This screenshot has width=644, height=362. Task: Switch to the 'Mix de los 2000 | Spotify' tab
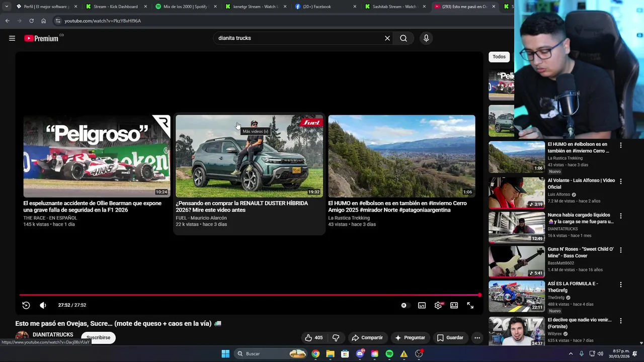(x=185, y=7)
